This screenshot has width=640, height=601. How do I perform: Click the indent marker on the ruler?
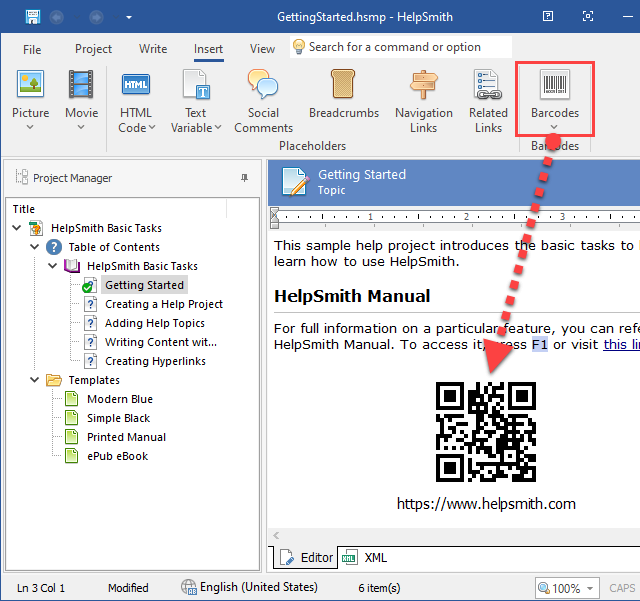coord(275,218)
